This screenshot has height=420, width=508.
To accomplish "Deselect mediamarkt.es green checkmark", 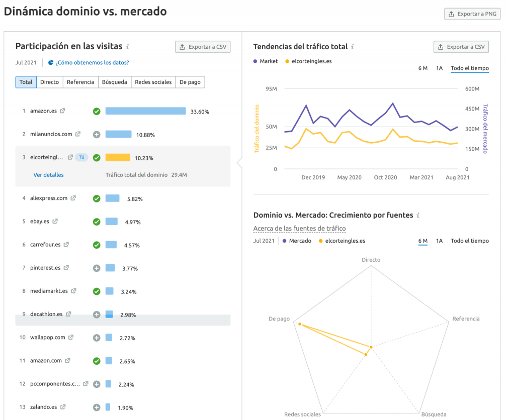I will click(x=97, y=291).
